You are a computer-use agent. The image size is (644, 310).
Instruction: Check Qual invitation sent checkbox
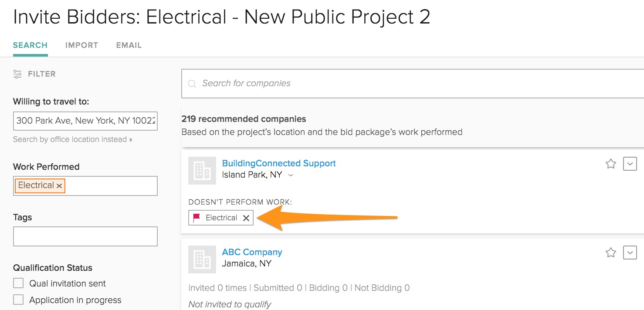coord(18,283)
